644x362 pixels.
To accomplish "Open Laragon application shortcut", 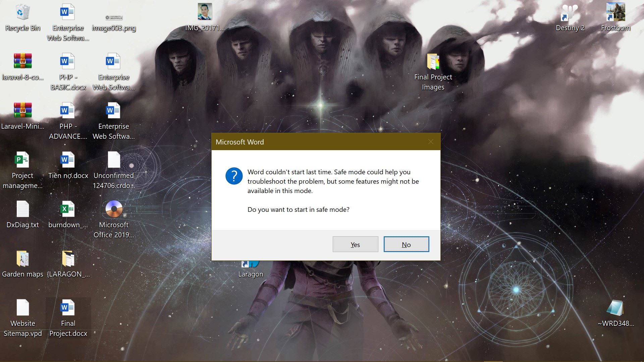I will click(x=251, y=264).
